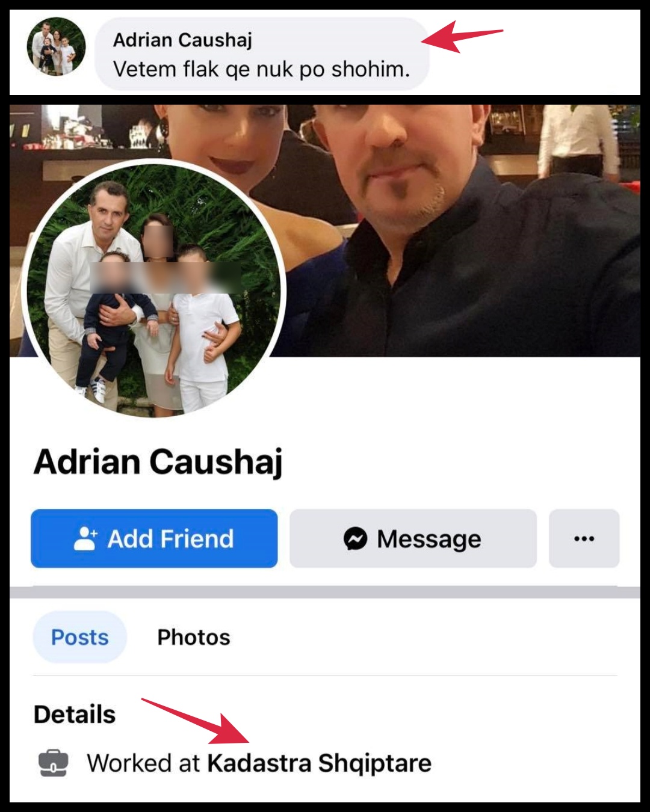Image resolution: width=650 pixels, height=812 pixels.
Task: Open the three-dots more options menu
Action: pos(584,538)
